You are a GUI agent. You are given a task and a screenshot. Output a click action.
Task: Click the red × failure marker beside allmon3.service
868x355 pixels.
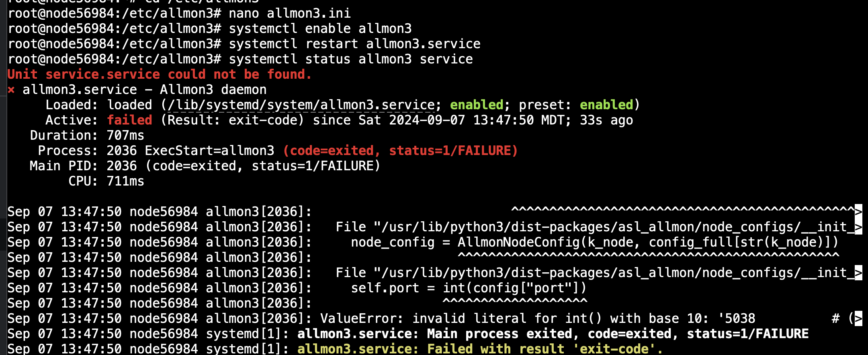coord(11,90)
